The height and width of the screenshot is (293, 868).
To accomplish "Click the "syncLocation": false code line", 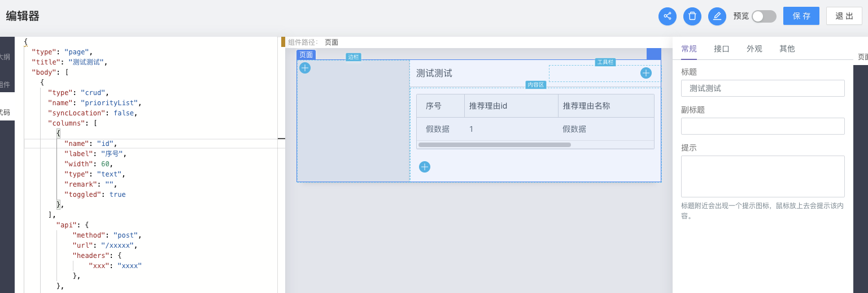I will point(93,113).
